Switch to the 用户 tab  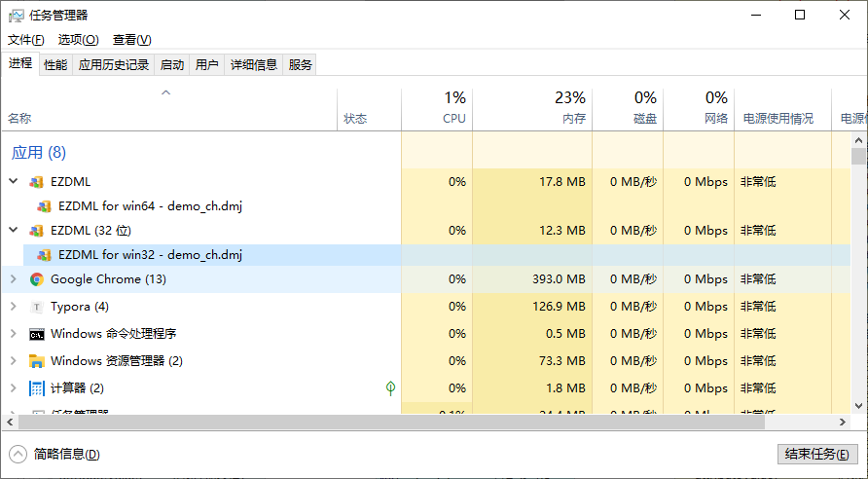click(x=206, y=65)
